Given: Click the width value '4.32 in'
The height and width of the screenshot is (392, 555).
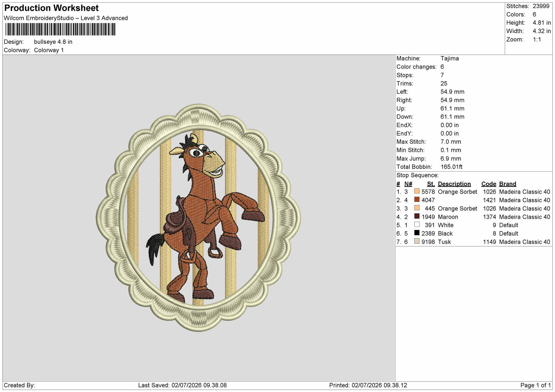Looking at the screenshot, I should pos(542,31).
